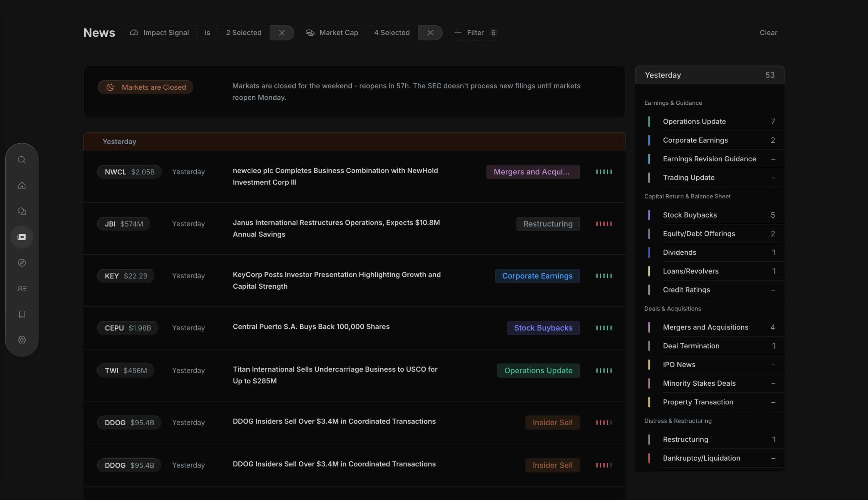Viewport: 868px width, 500px height.
Task: Click the moon icon in Markets are Closed
Action: point(110,87)
